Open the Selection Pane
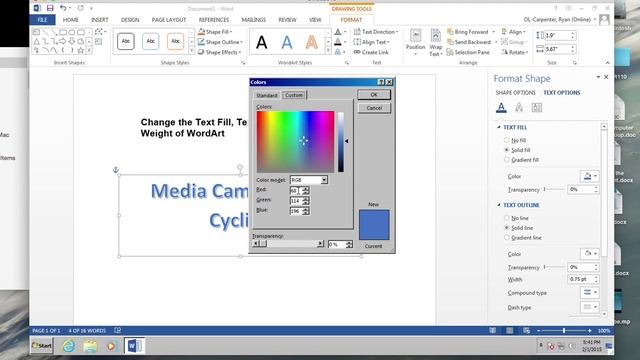640x360 pixels. 468,52
